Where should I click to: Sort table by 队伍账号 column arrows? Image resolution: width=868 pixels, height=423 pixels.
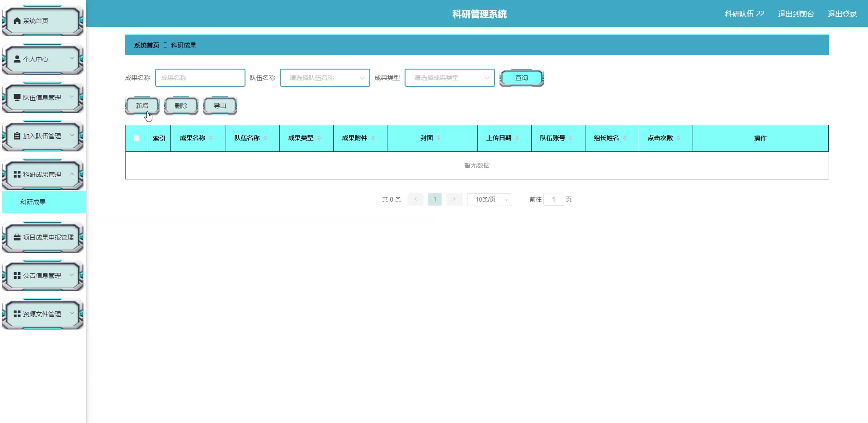pyautogui.click(x=571, y=138)
